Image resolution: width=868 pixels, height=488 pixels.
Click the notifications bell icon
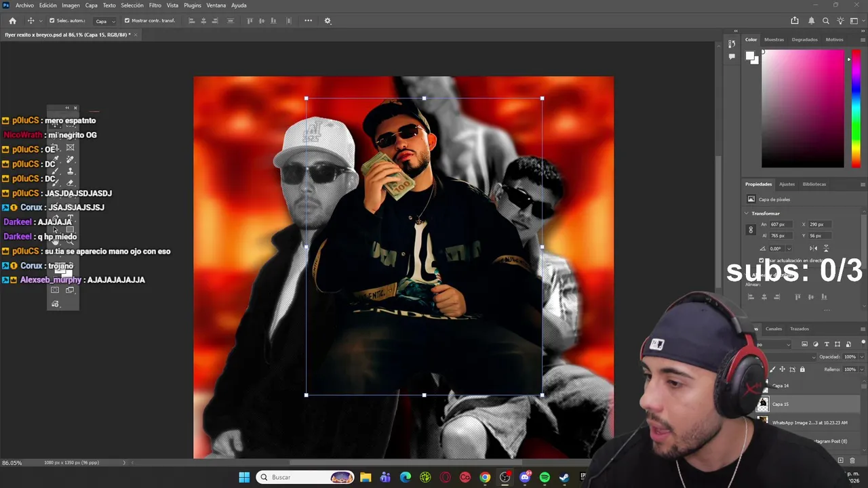(x=811, y=21)
